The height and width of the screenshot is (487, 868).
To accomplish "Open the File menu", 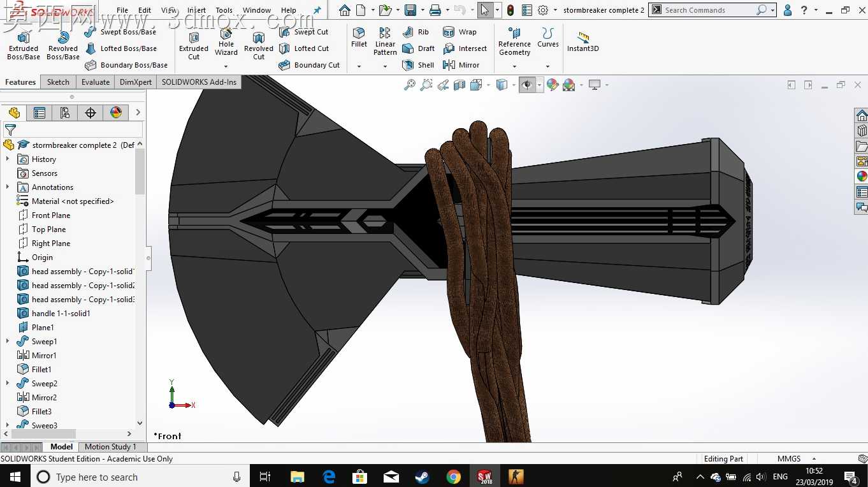I will [122, 10].
